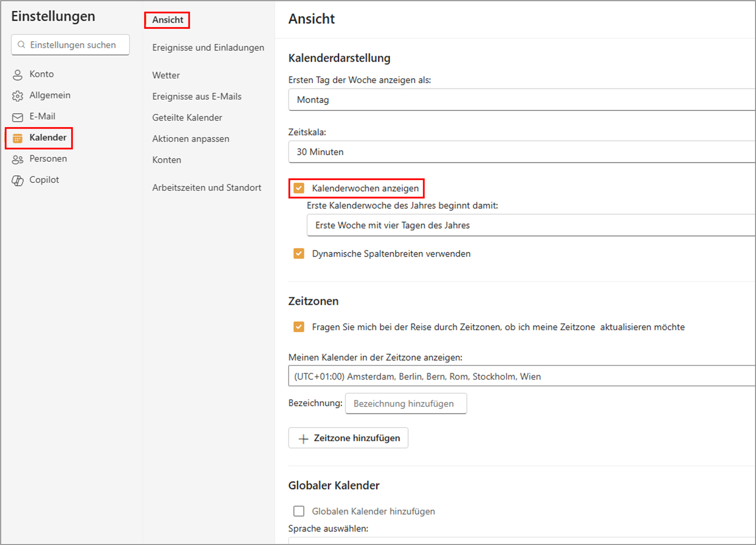Click inside the Einstellungen suchen field
The height and width of the screenshot is (545, 756).
coord(71,44)
